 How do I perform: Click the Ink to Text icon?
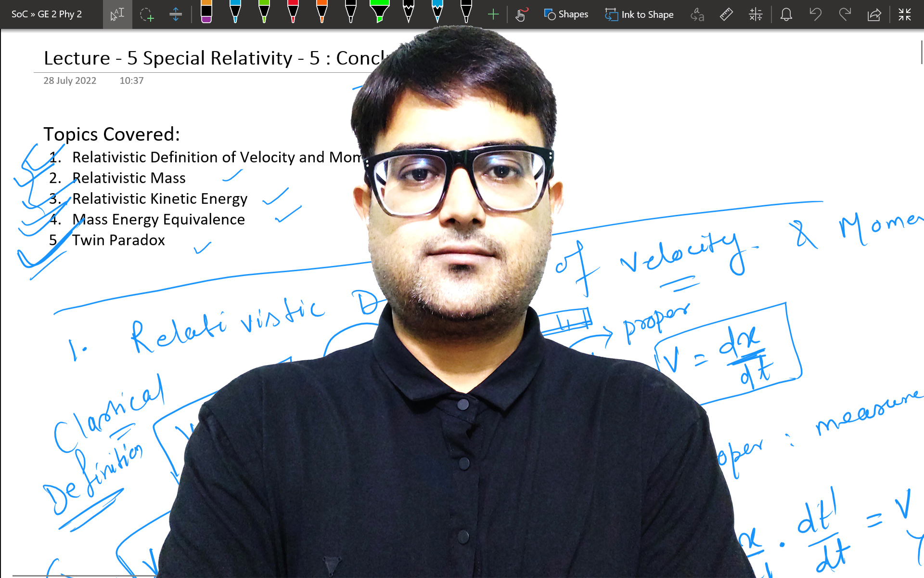697,14
